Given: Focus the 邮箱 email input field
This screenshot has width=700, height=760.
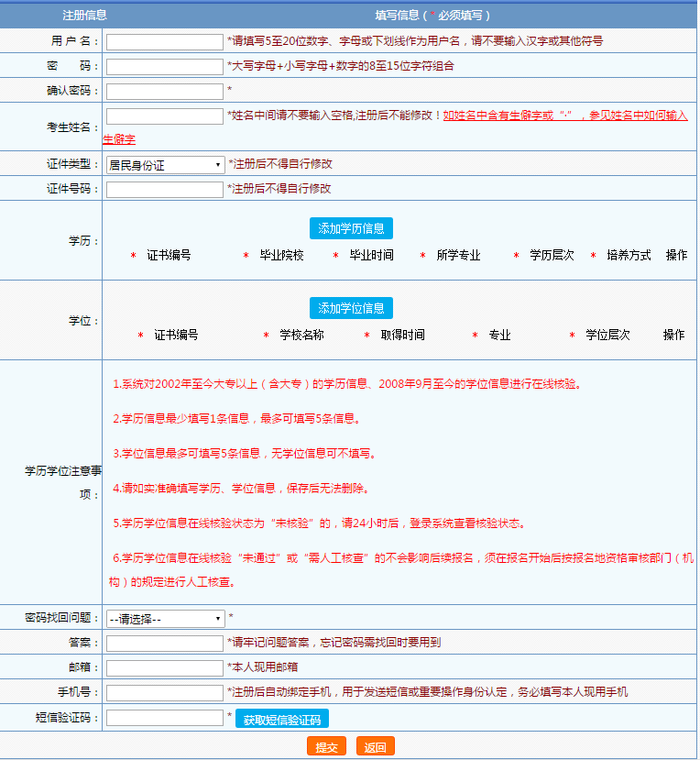Looking at the screenshot, I should tap(165, 667).
